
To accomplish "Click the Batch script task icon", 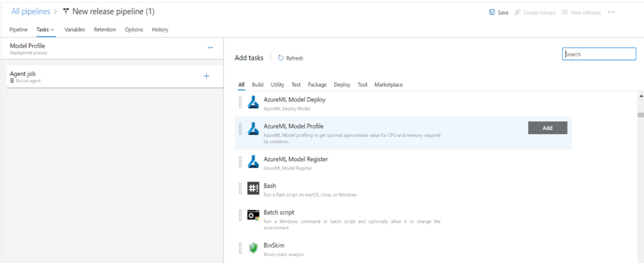I will click(253, 215).
